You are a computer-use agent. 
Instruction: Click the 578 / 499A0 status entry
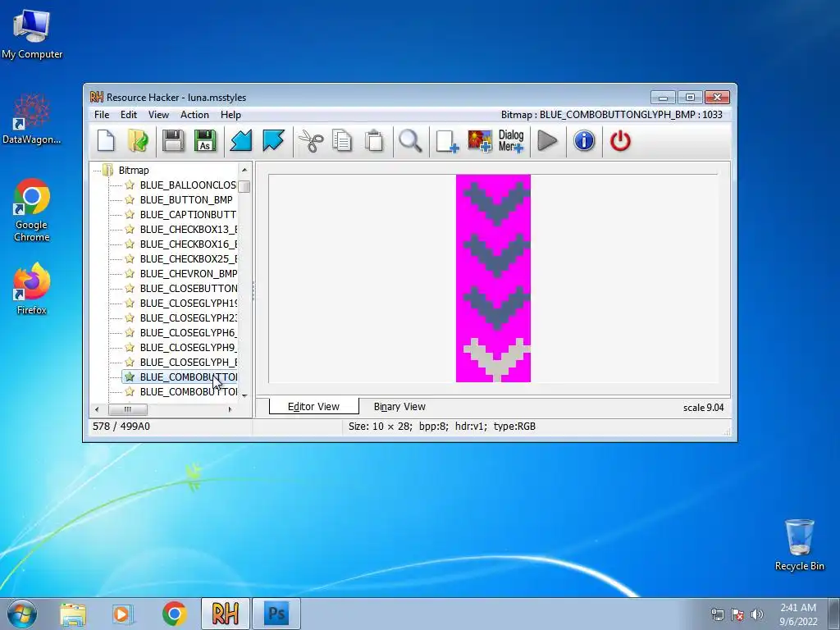(x=121, y=427)
